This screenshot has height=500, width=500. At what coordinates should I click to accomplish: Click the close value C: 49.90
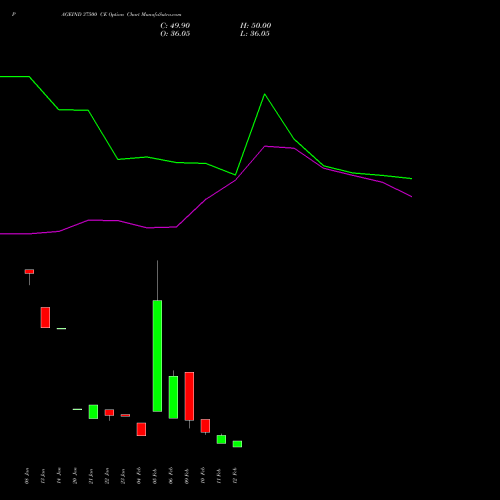pyautogui.click(x=175, y=26)
